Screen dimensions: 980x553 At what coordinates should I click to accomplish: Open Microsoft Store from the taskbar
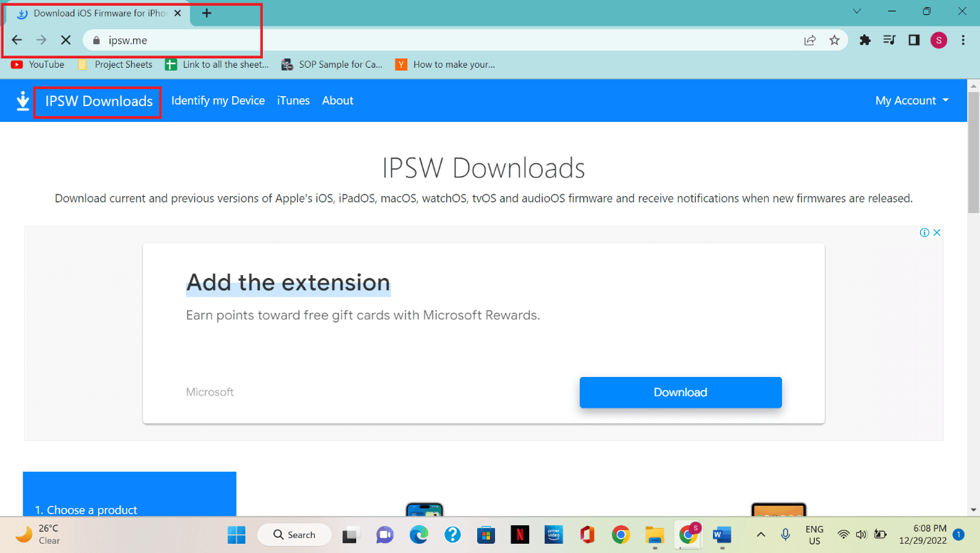pos(486,534)
